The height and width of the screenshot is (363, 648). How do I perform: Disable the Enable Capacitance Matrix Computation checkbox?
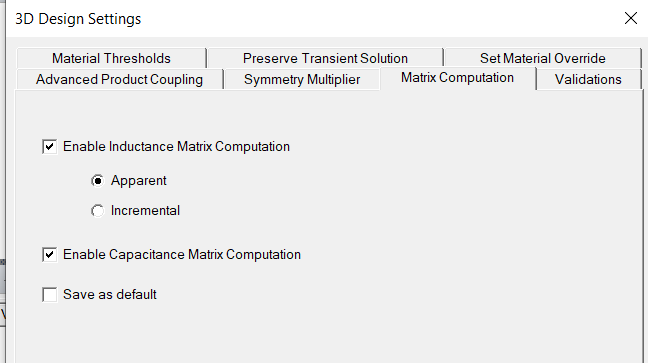pyautogui.click(x=50, y=255)
